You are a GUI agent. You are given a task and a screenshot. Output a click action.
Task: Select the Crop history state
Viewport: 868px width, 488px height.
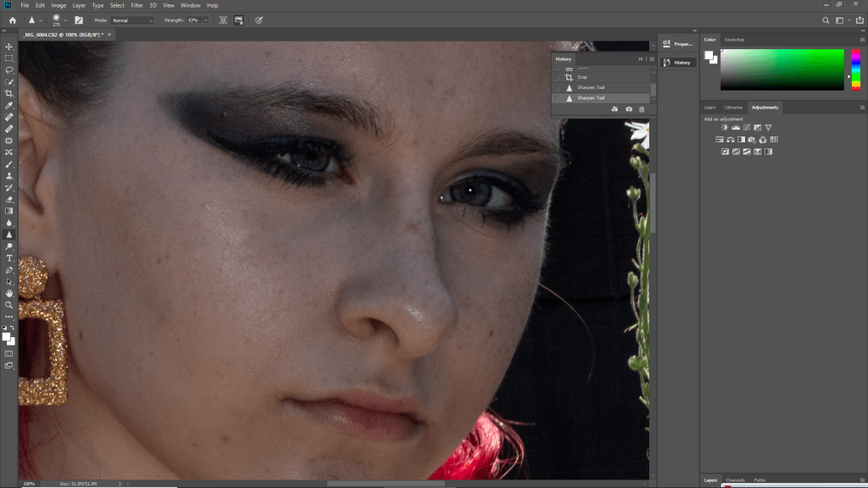(x=582, y=77)
